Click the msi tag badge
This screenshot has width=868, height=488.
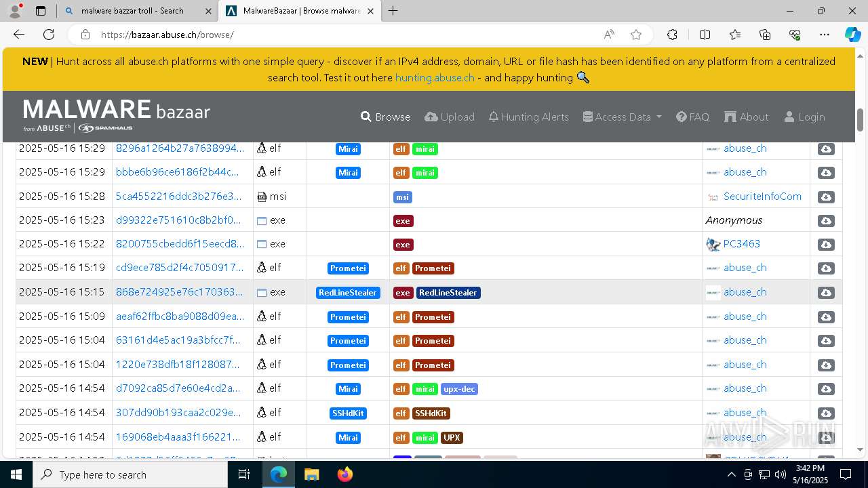(402, 197)
